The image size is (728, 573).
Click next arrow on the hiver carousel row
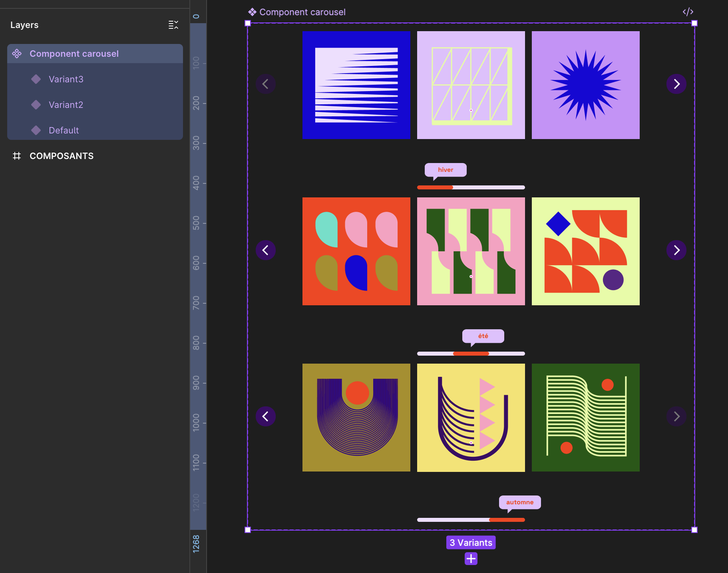point(676,84)
